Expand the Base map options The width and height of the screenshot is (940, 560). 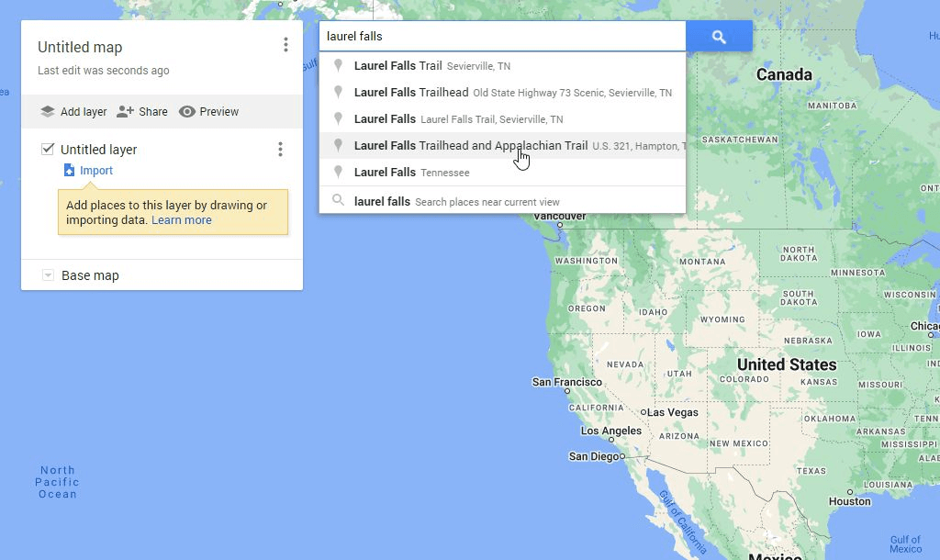[x=46, y=274]
